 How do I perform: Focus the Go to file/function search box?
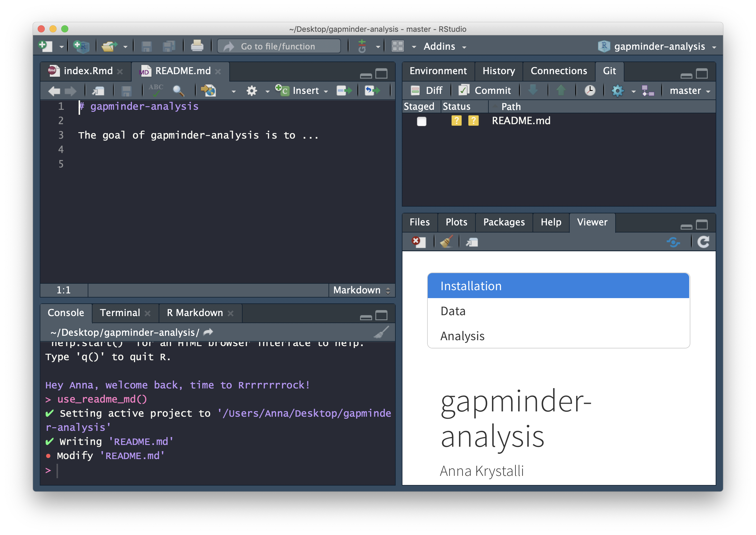click(x=279, y=46)
